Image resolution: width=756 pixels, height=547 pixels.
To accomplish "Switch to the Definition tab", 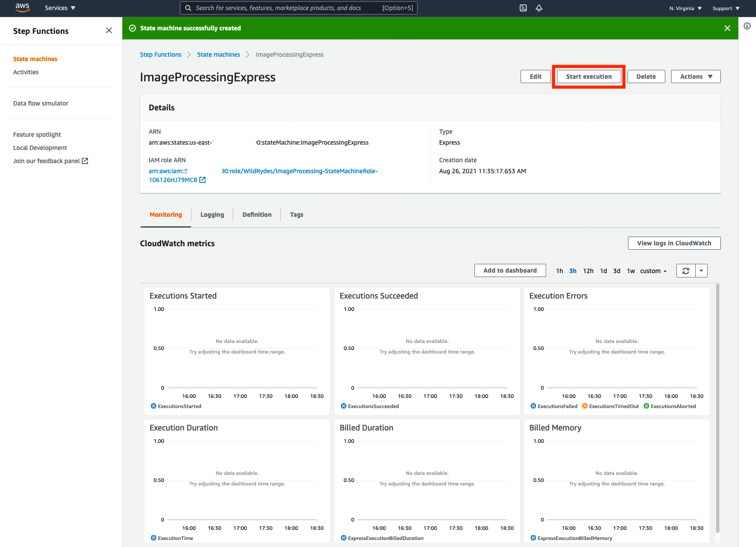I will coord(257,215).
